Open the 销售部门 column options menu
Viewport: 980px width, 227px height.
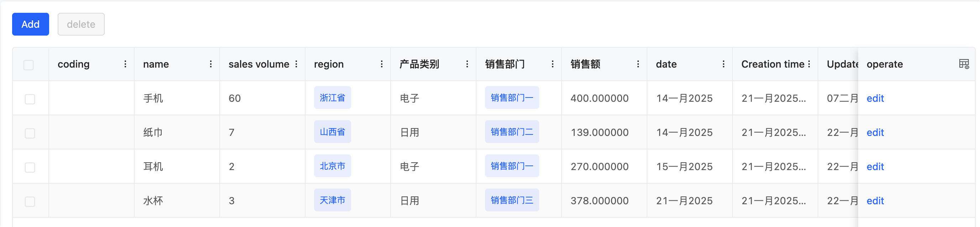553,64
